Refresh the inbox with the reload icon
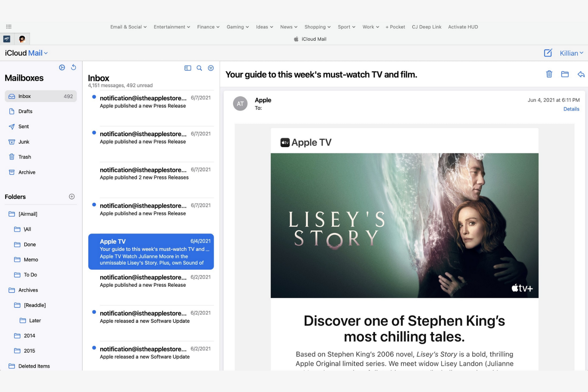This screenshot has height=392, width=588. 74,68
